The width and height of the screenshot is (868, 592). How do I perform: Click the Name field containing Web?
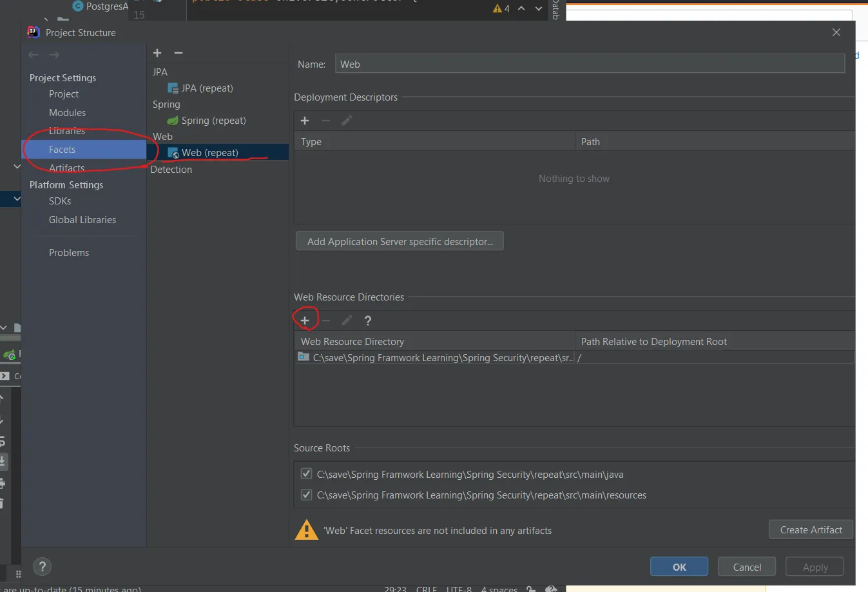tap(590, 64)
